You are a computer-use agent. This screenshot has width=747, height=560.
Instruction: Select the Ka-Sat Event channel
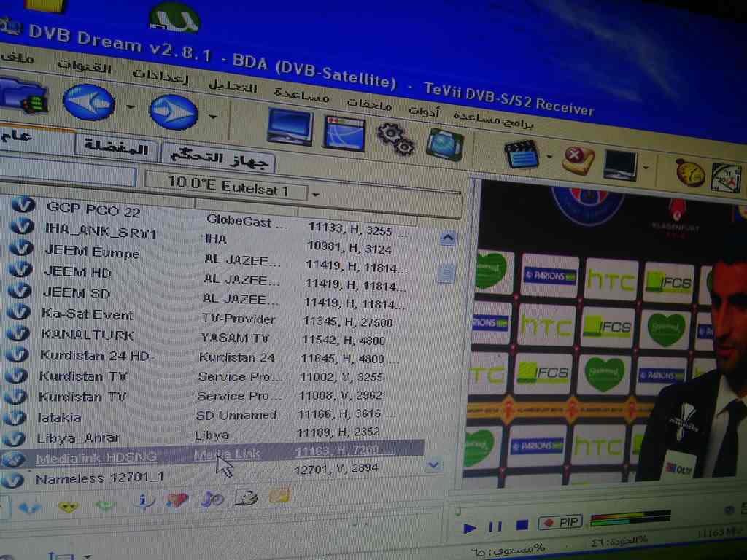[88, 314]
